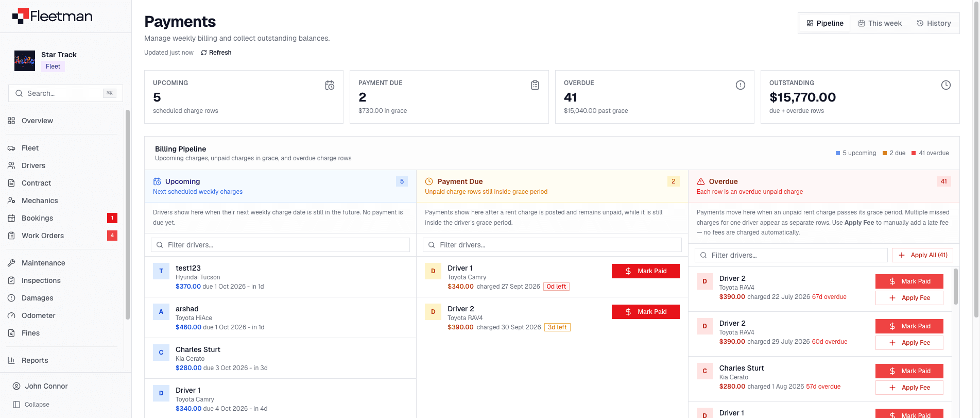The width and height of the screenshot is (980, 418).
Task: Open Inspections via its checklist icon
Action: click(x=11, y=280)
